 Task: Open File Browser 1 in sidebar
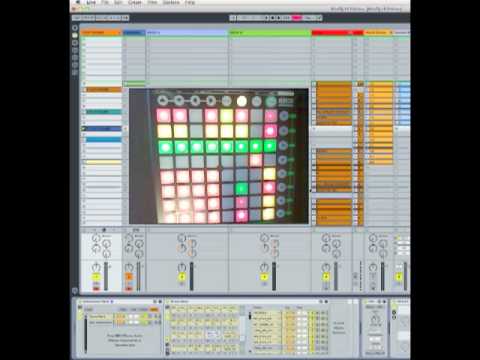75,50
